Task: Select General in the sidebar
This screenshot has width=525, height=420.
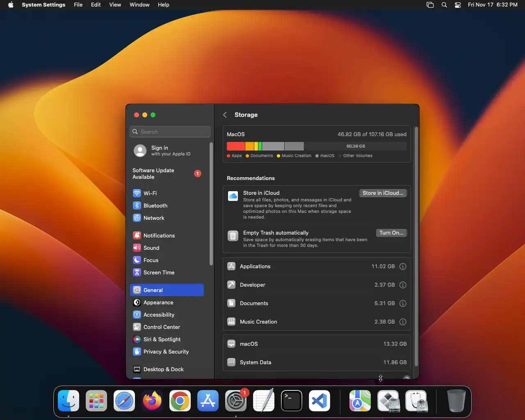Action: click(167, 290)
